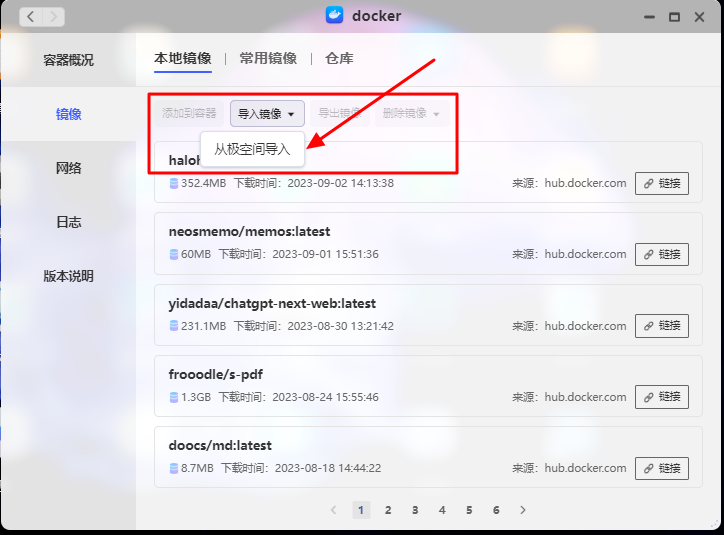Jump to page 6

tap(496, 510)
